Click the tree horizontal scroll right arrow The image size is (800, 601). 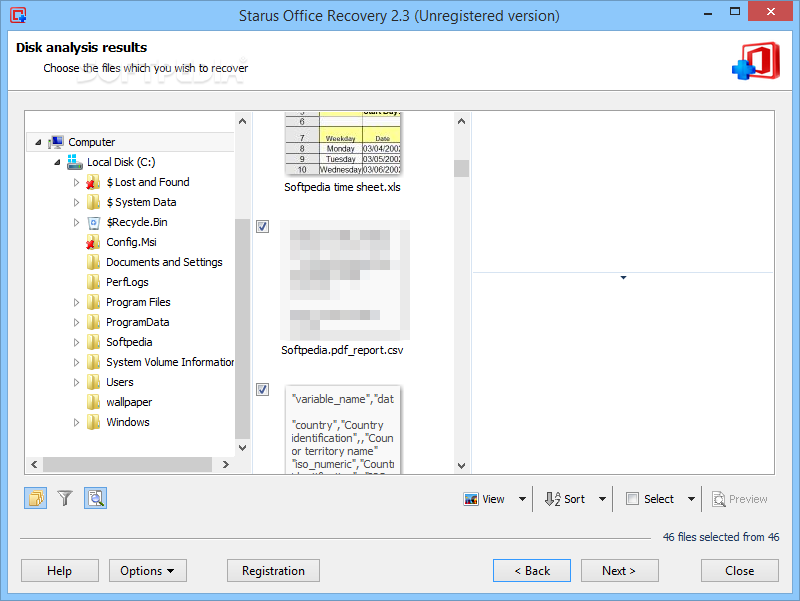(x=226, y=464)
